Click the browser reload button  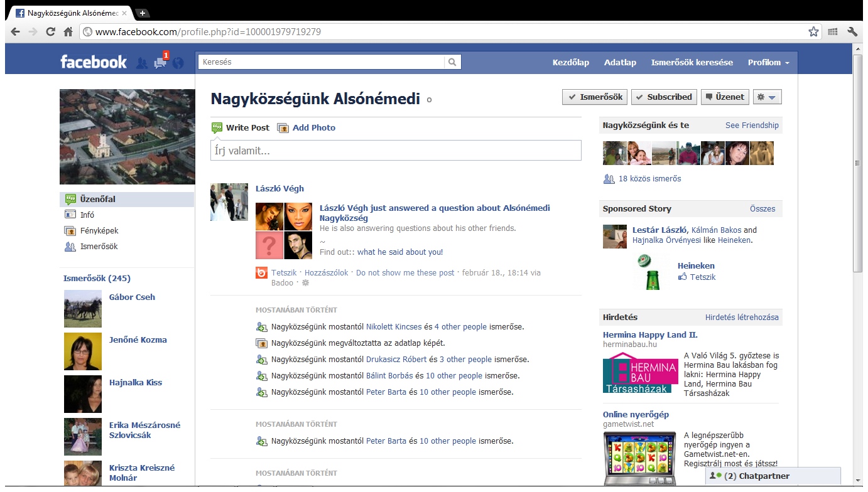pyautogui.click(x=51, y=31)
